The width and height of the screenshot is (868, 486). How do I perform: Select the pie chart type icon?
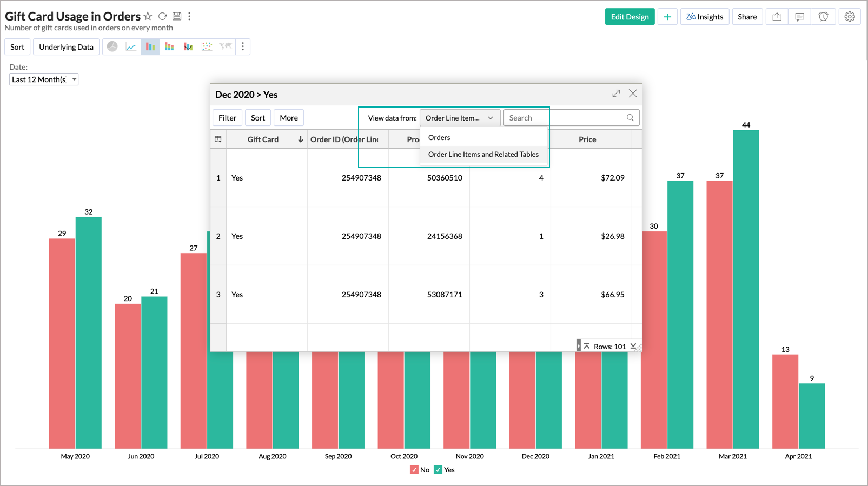tap(112, 46)
